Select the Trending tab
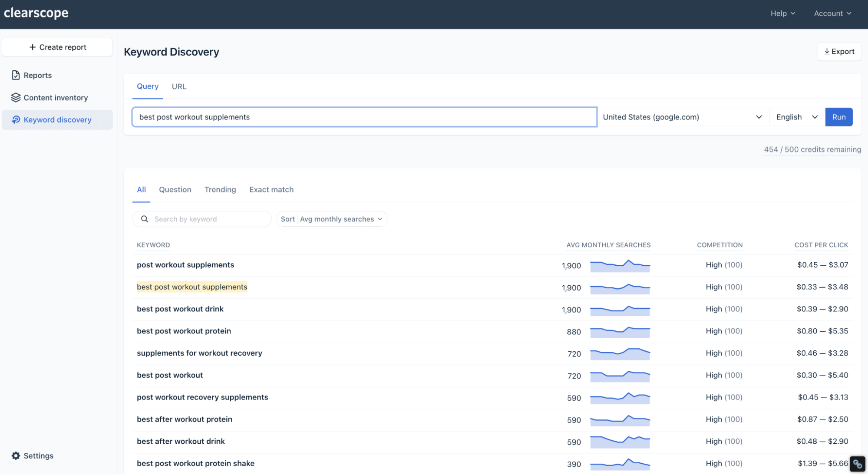 (x=220, y=190)
